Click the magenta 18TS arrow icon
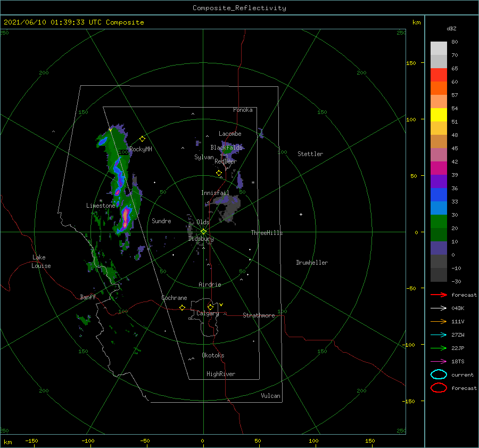The width and height of the screenshot is (479, 448). click(x=439, y=362)
